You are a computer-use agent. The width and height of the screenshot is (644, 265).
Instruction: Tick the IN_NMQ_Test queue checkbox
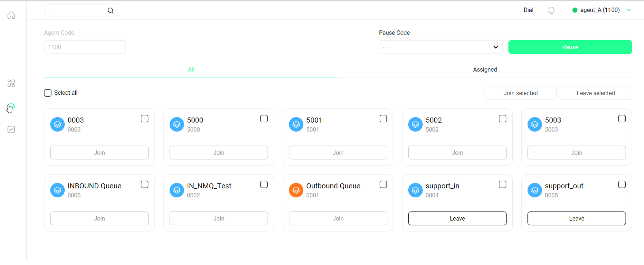click(x=264, y=185)
